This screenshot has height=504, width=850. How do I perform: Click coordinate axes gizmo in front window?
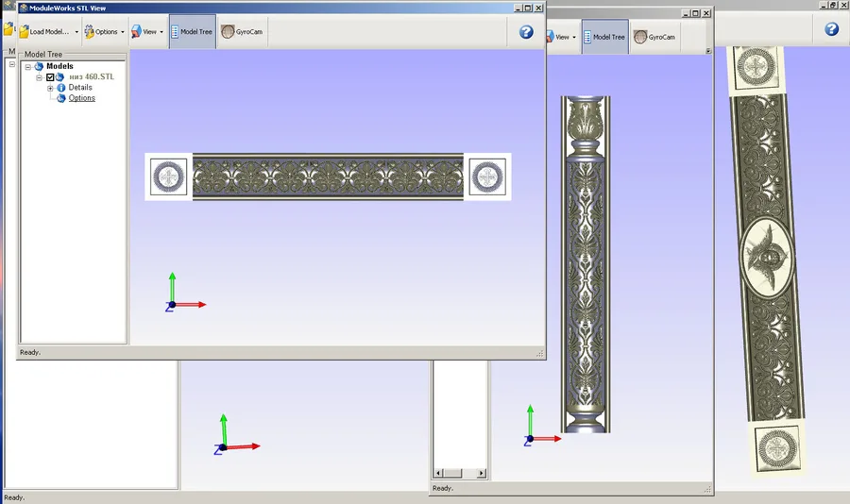pyautogui.click(x=185, y=294)
